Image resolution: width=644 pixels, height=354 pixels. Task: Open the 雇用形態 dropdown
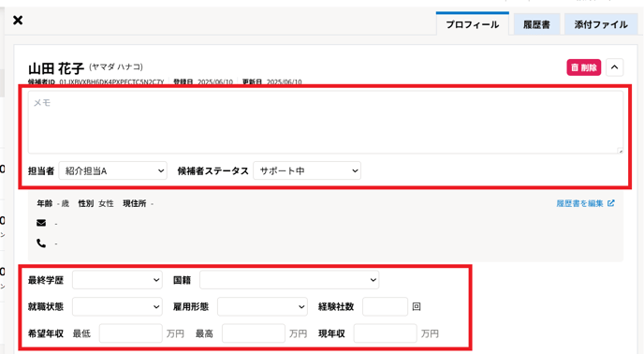click(x=262, y=307)
